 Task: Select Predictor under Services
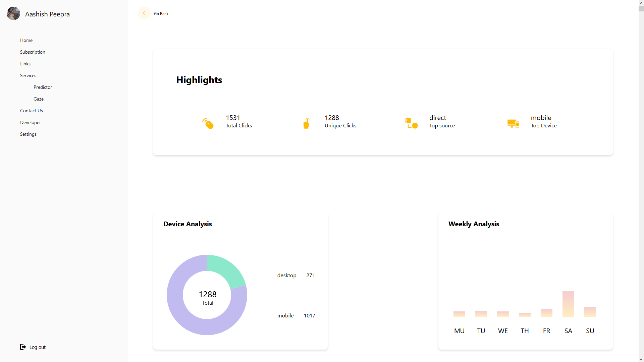pyautogui.click(x=43, y=87)
